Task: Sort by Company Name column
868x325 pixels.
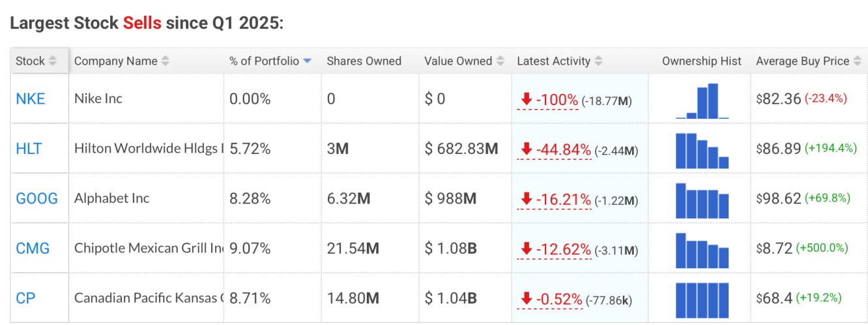Action: 122,61
